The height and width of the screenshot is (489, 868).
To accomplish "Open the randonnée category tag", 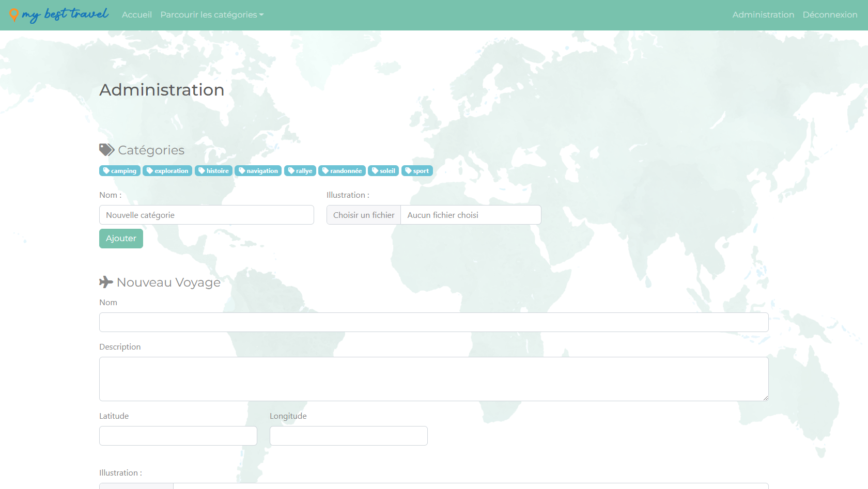I will tap(342, 171).
